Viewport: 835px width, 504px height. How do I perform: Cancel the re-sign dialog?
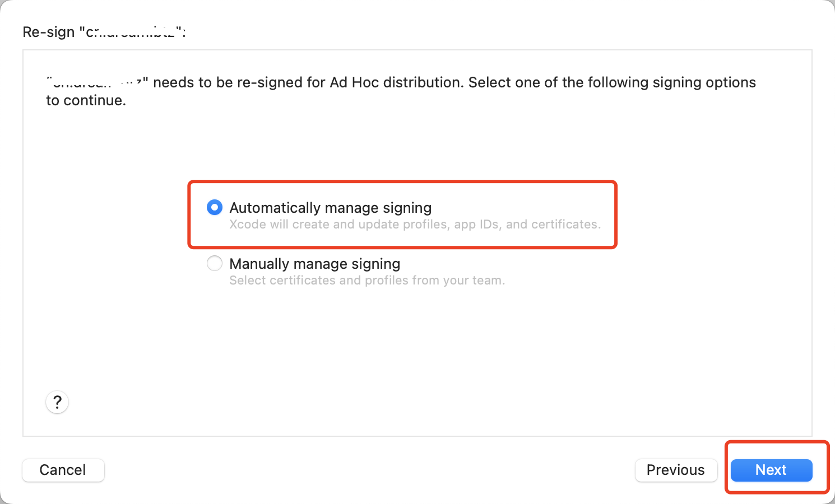point(63,470)
